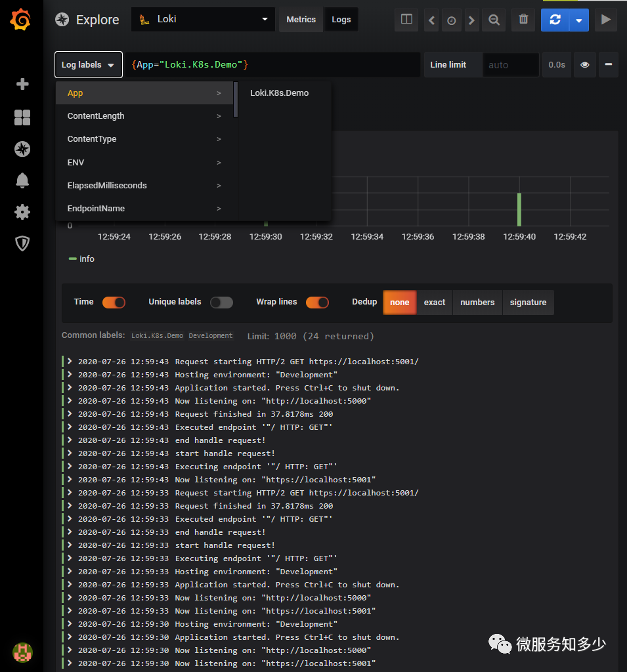This screenshot has width=627, height=672.
Task: Enable the Unique labels switch
Action: pyautogui.click(x=221, y=302)
